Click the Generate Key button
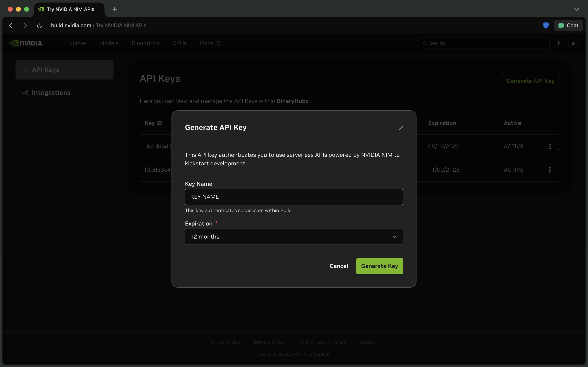The height and width of the screenshot is (367, 588). click(379, 266)
